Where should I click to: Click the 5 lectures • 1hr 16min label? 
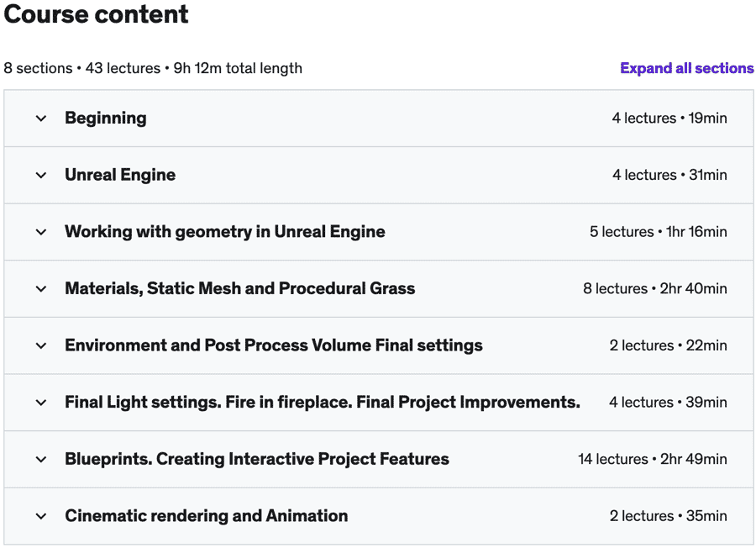(x=658, y=231)
